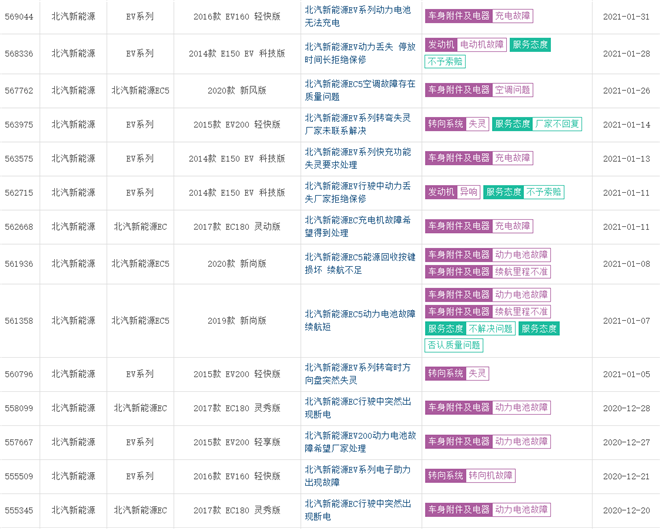Open complaint 北汽新能源EV动力丢失 停放时间长拒绝保修

360,53
